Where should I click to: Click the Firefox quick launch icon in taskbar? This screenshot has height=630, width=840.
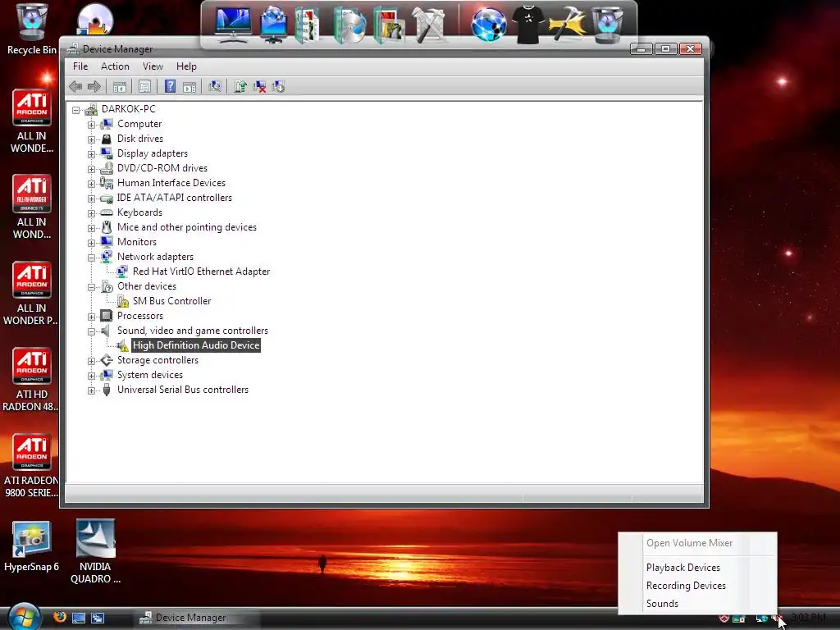coord(59,617)
